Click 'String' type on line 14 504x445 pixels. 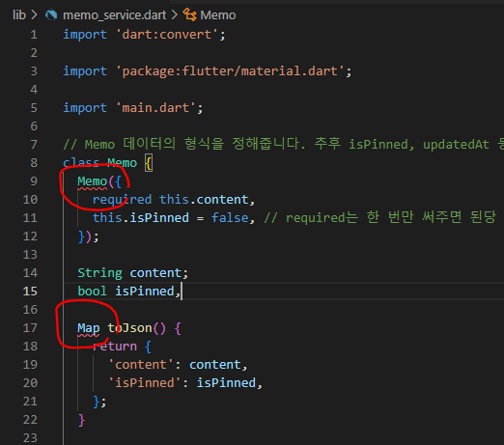pyautogui.click(x=99, y=273)
